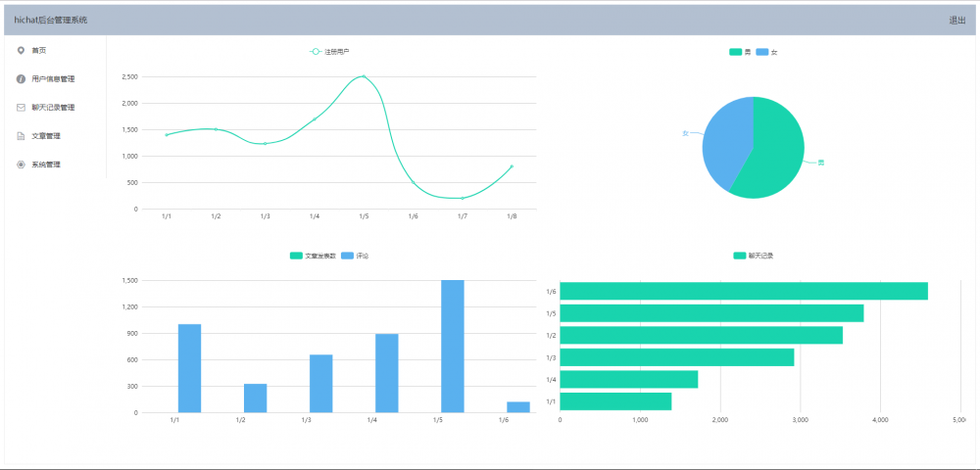Viewport: 980px width, 470px height.
Task: Go to 文章管理 in the sidebar
Action: tap(46, 136)
